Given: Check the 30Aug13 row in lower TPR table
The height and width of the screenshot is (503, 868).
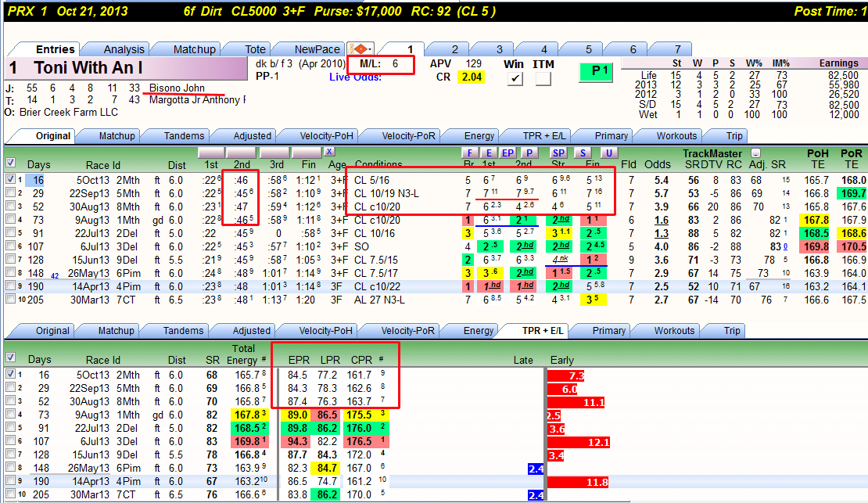Looking at the screenshot, I should click(x=10, y=401).
